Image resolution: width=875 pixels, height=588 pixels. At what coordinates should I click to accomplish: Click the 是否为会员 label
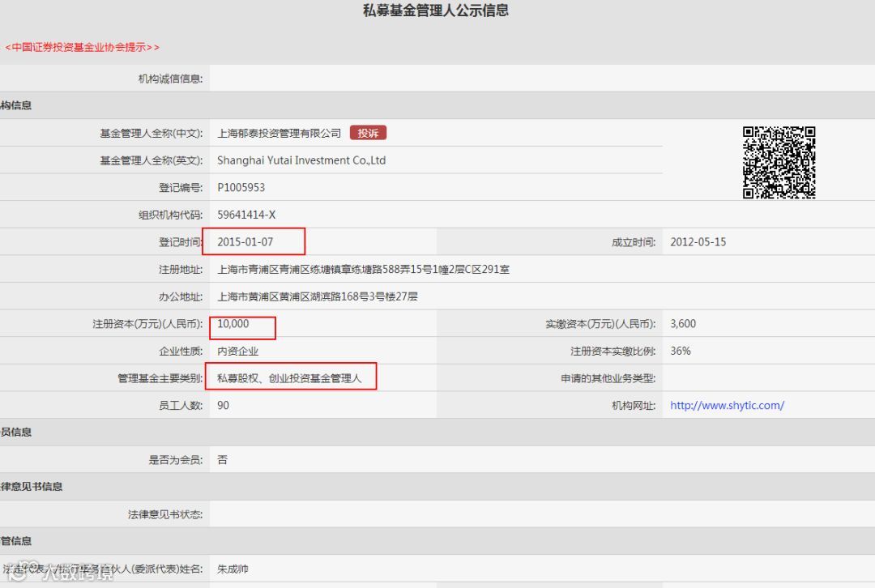click(175, 460)
